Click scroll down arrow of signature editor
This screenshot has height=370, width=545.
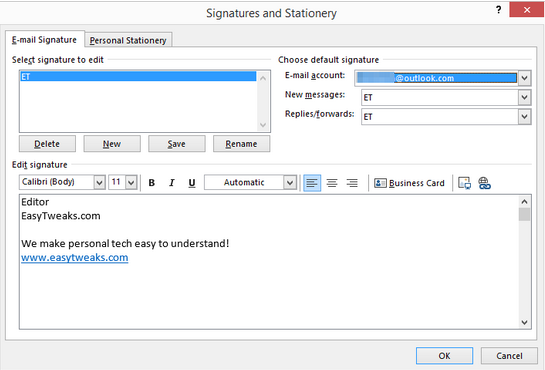point(524,322)
